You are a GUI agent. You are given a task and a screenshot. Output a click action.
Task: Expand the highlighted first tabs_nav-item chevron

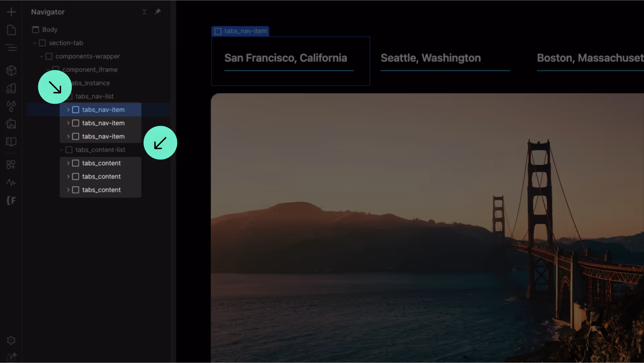pyautogui.click(x=68, y=110)
